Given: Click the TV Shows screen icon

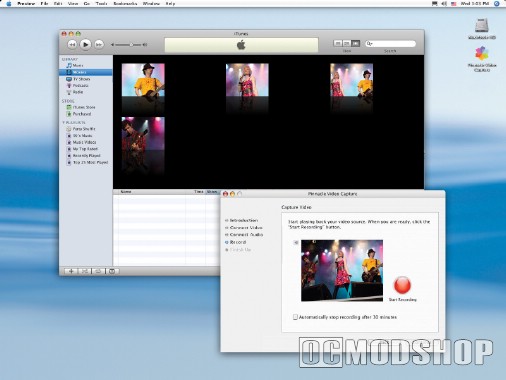Looking at the screenshot, I should (x=69, y=79).
